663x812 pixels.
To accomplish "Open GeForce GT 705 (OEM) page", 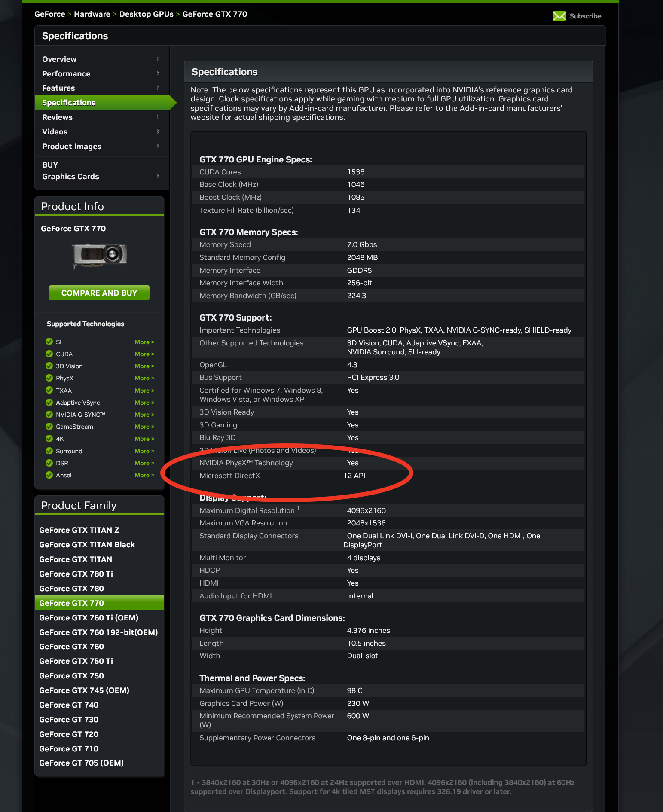I will pos(81,763).
